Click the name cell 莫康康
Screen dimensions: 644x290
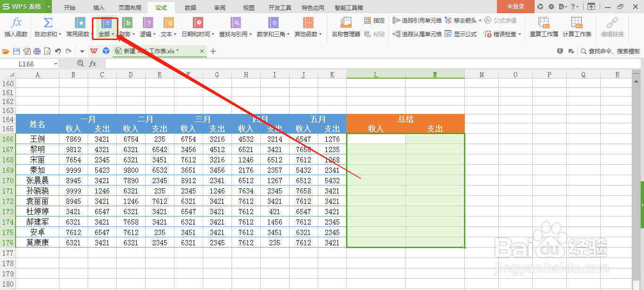pyautogui.click(x=37, y=242)
